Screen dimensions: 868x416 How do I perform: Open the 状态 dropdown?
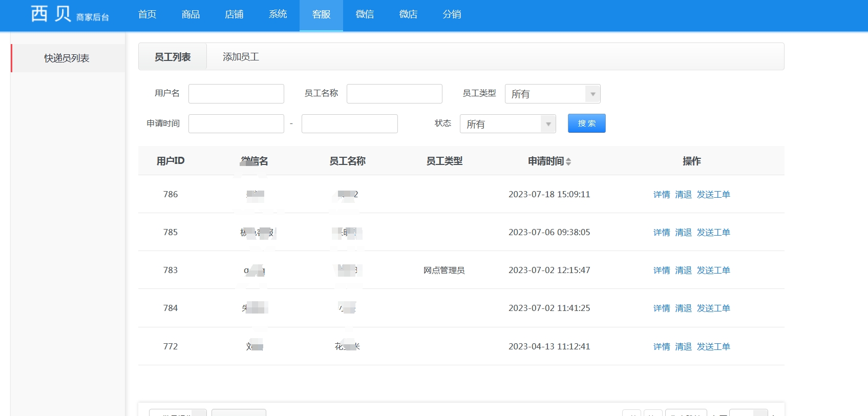coord(508,123)
